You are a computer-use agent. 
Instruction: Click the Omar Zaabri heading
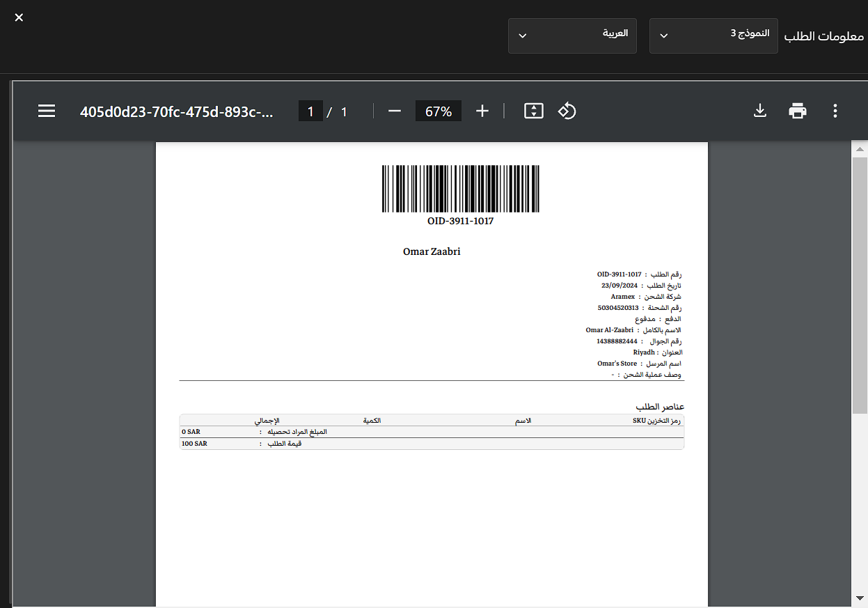pyautogui.click(x=432, y=251)
